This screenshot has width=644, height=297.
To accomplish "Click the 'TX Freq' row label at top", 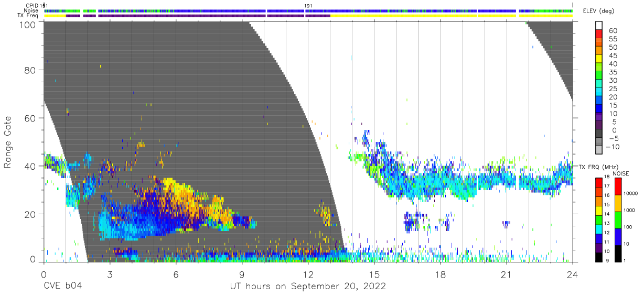I will click(28, 15).
